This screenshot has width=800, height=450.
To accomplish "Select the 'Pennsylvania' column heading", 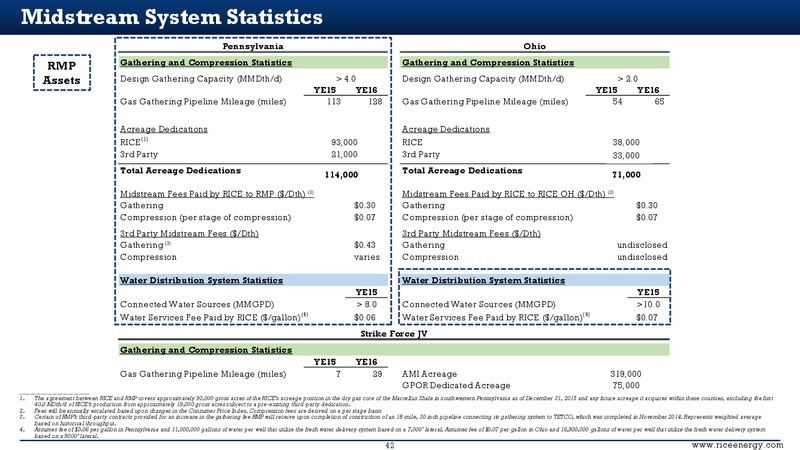I will 253,46.
